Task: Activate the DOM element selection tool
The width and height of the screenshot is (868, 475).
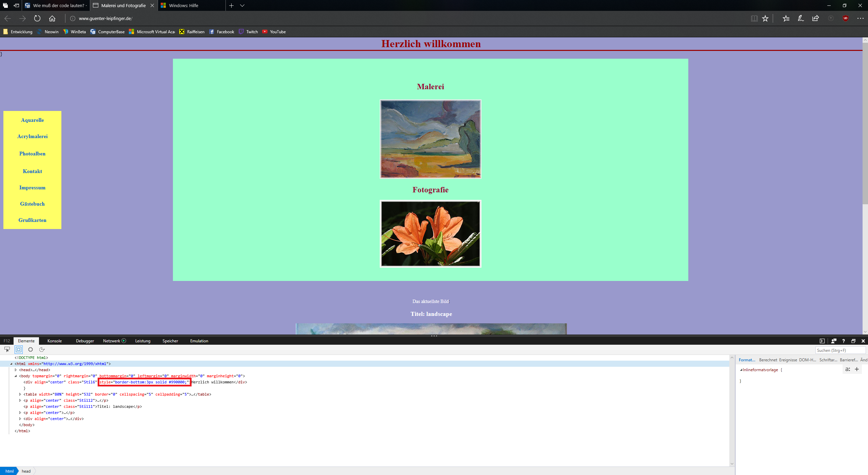Action: pos(7,349)
